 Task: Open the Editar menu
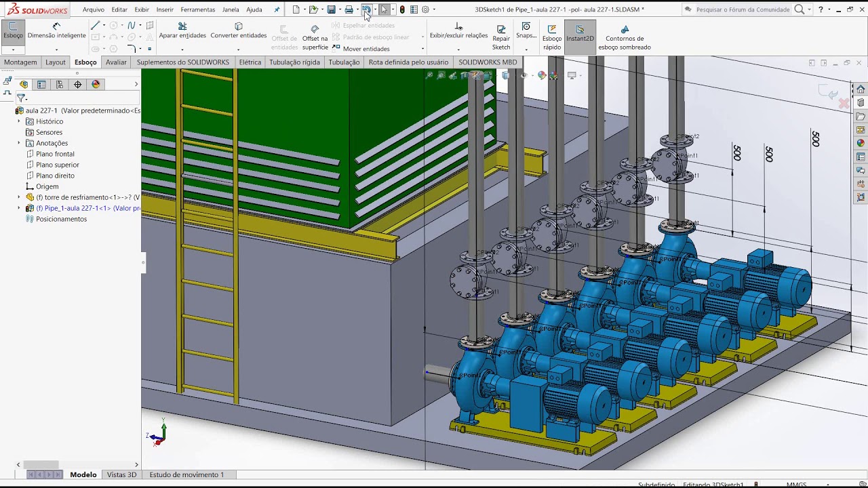point(119,9)
